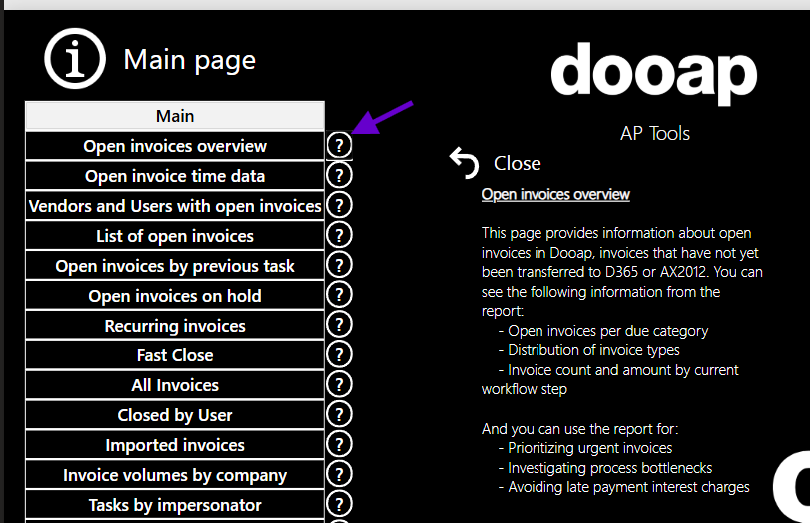This screenshot has height=523, width=810.
Task: Open List of open invoices page
Action: (x=175, y=236)
